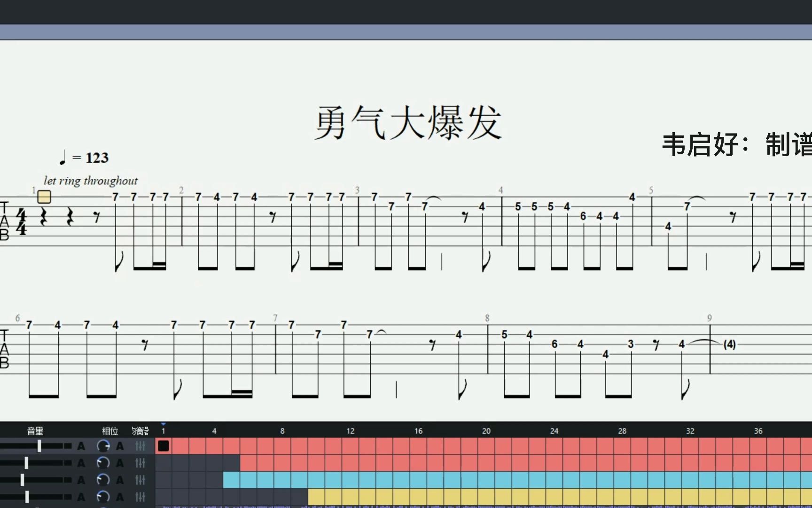Click the first track's volume slider handle
This screenshot has height=508, width=812.
[39, 446]
